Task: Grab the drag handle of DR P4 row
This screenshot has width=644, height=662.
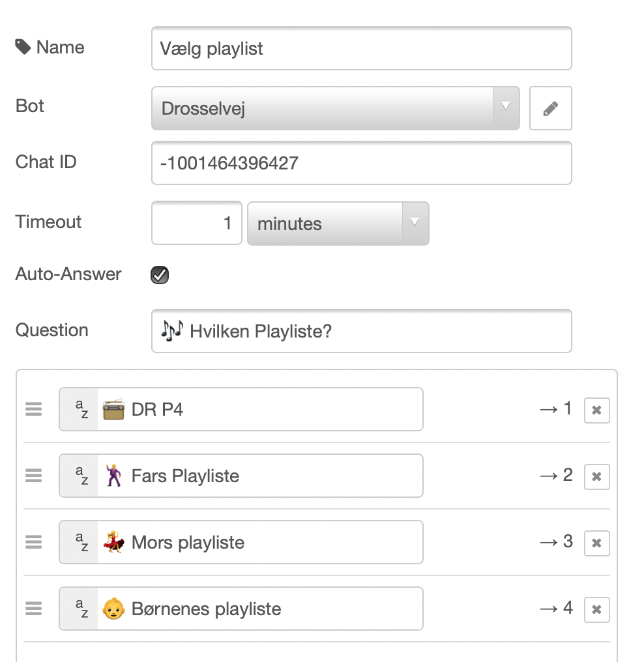Action: coord(34,409)
